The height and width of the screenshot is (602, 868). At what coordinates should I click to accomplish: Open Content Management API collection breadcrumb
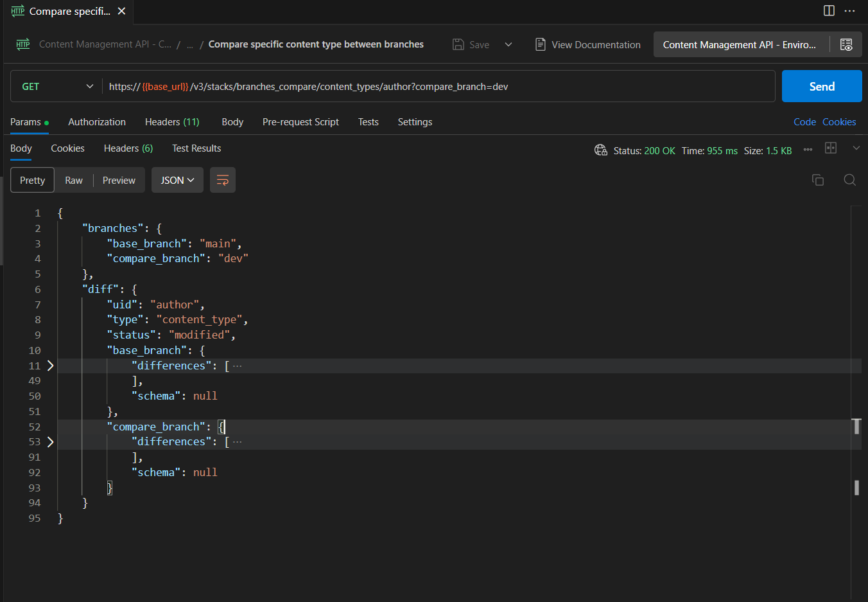[x=105, y=44]
